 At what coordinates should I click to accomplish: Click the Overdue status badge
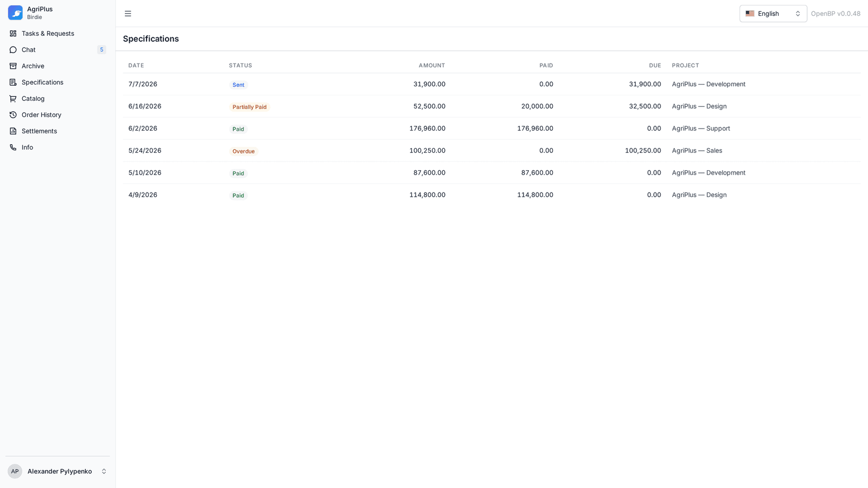coord(244,151)
